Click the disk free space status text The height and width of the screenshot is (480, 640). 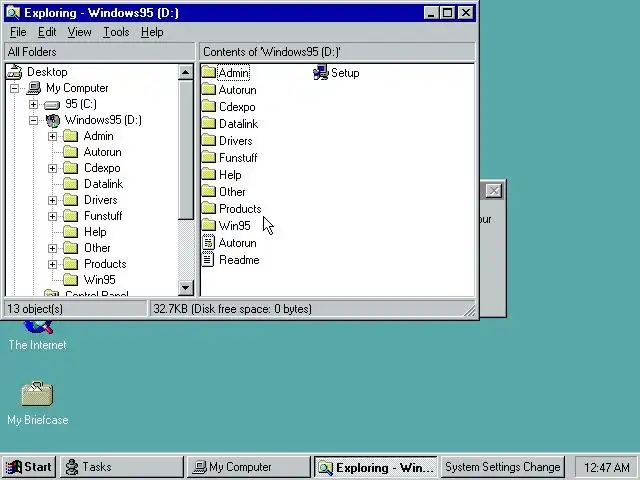pyautogui.click(x=232, y=309)
